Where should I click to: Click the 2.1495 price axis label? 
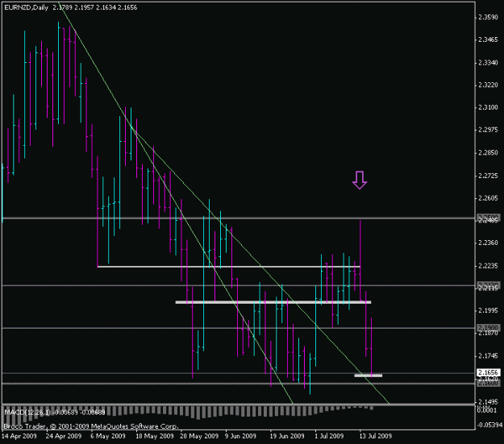tap(488, 402)
